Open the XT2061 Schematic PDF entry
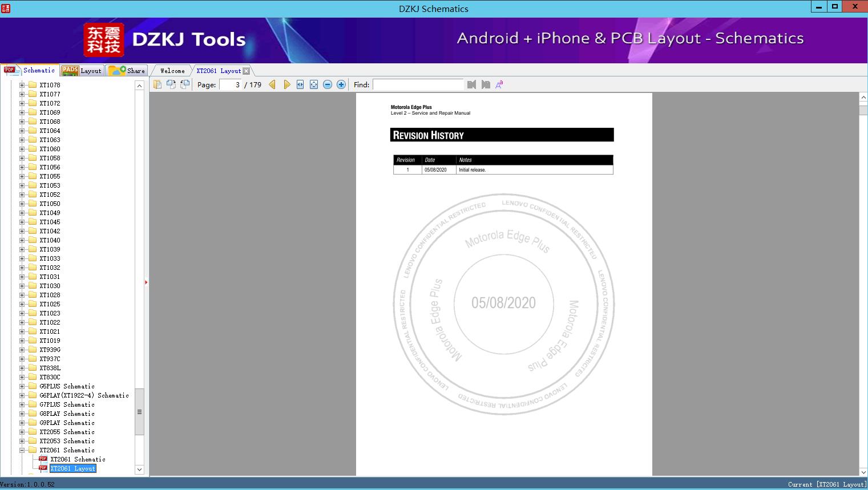Screen dimensions: 868x490 pos(78,459)
